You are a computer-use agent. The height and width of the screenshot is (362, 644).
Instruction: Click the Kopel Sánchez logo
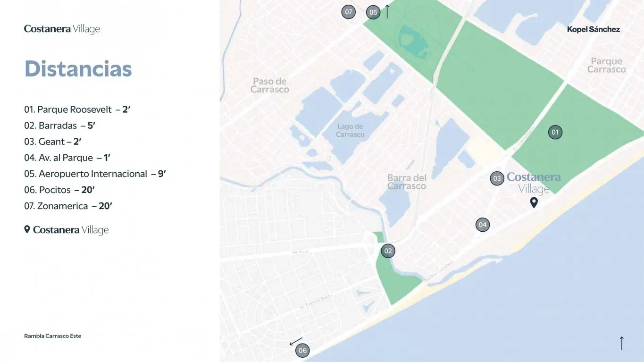(x=594, y=29)
